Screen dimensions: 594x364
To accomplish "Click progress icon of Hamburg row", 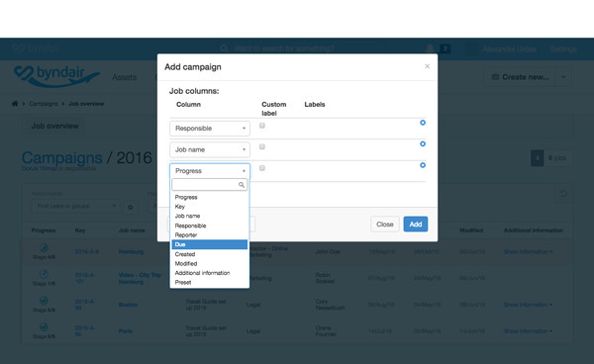I will coord(44,247).
